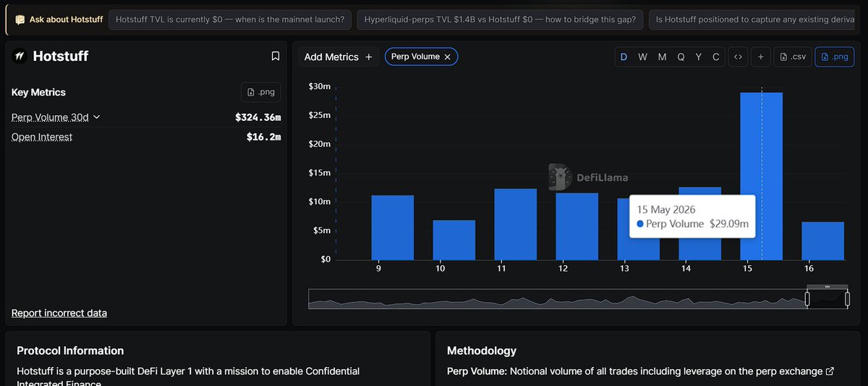The width and height of the screenshot is (868, 386).
Task: Click Report incorrect data link
Action: pos(59,313)
